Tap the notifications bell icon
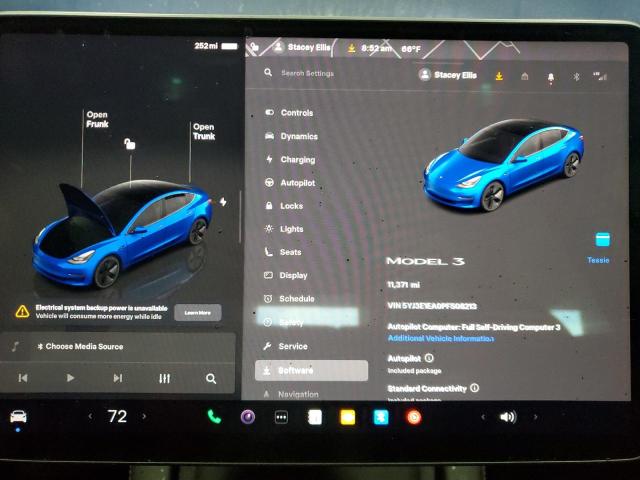 [x=550, y=76]
